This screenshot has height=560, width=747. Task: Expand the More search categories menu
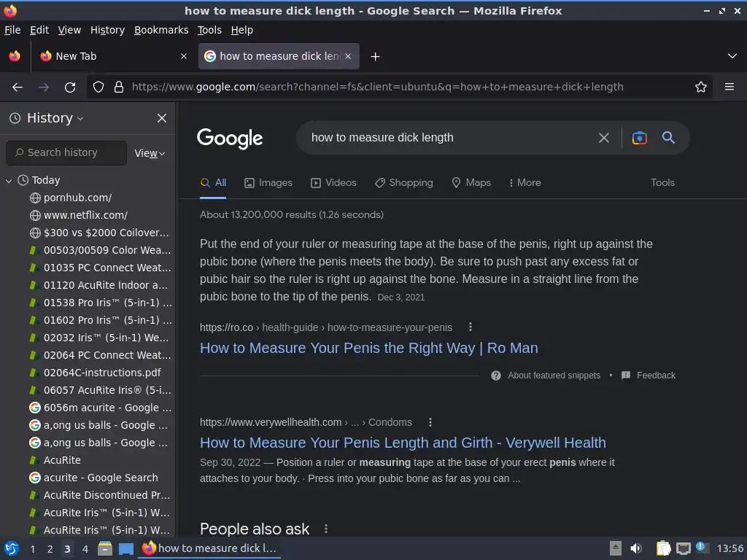pos(525,183)
